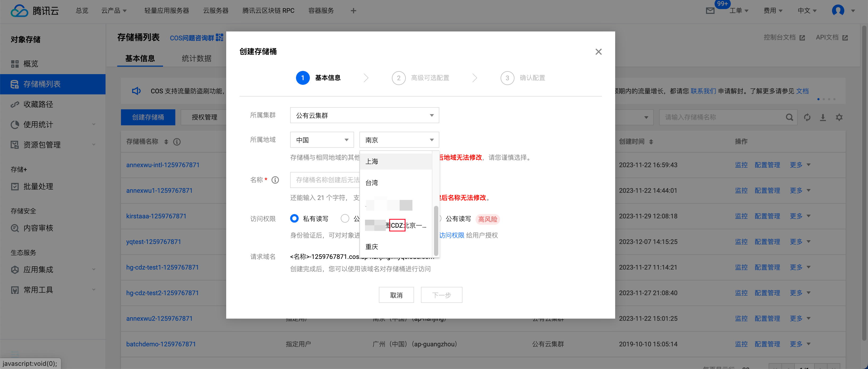The height and width of the screenshot is (369, 868).
Task: Click the download icon in toolbar
Action: 823,117
